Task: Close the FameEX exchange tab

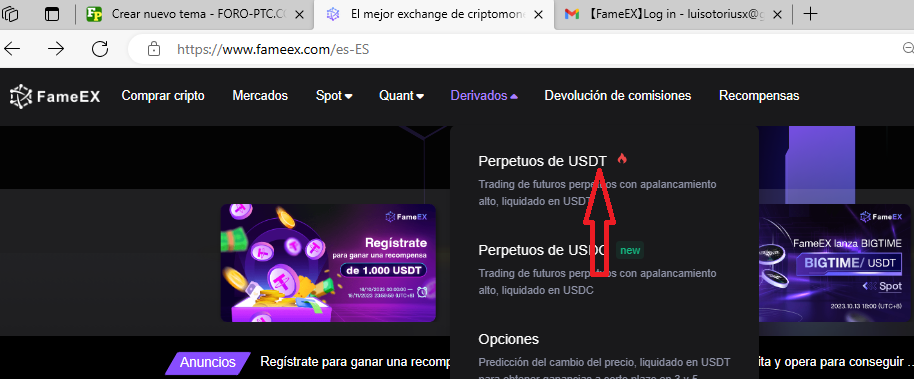Action: pyautogui.click(x=539, y=15)
